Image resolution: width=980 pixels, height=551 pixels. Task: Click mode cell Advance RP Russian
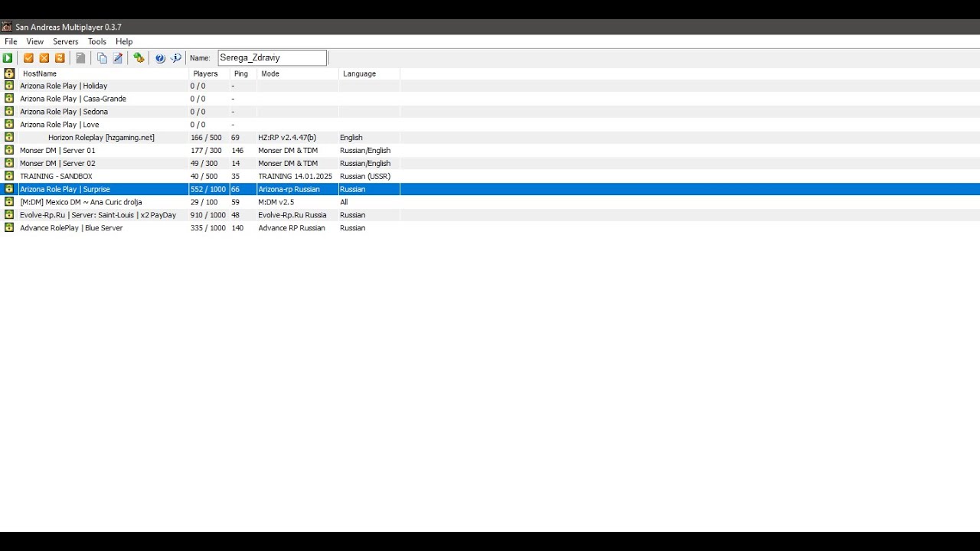coord(292,228)
